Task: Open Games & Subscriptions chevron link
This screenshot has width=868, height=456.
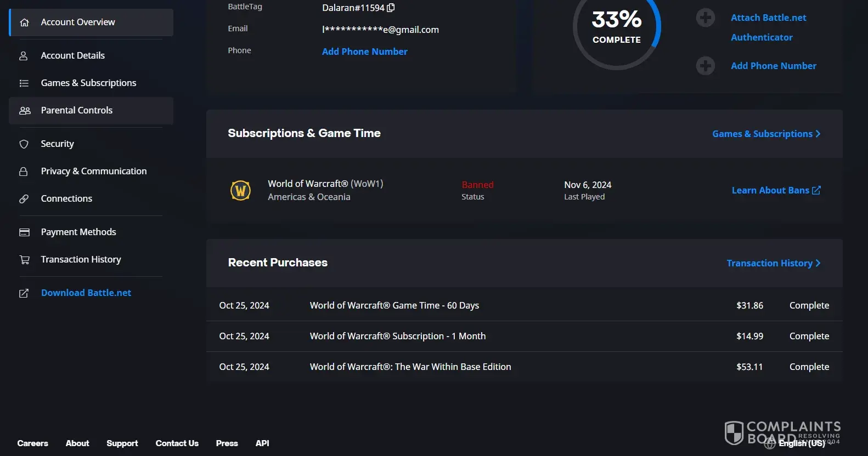Action: coord(766,134)
